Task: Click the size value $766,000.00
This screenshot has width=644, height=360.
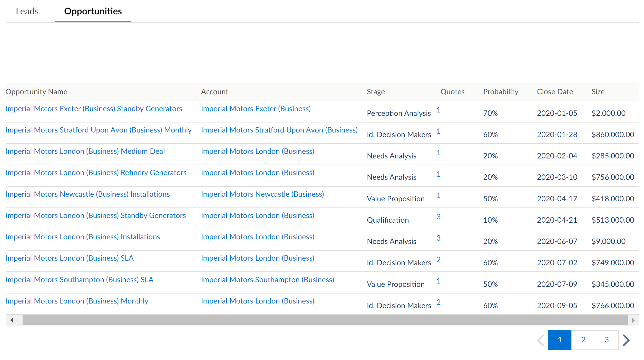Action: (x=613, y=306)
